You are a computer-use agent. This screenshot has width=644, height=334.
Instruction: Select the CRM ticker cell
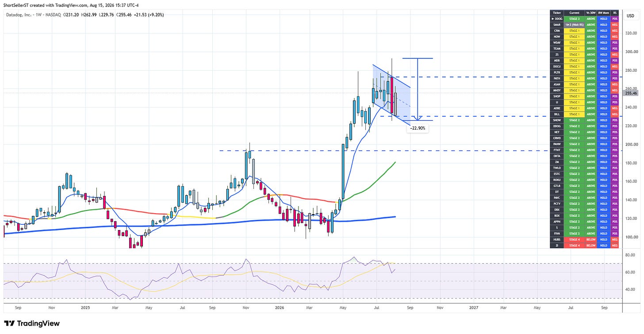pos(557,31)
